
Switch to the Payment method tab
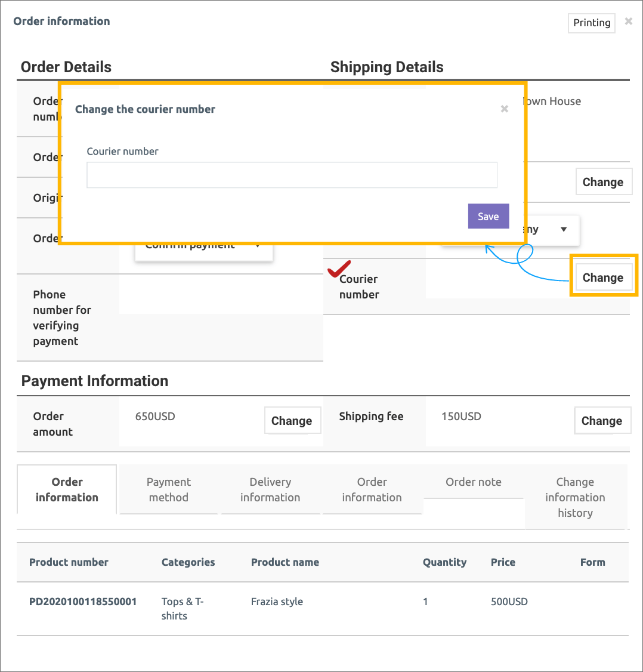click(168, 489)
